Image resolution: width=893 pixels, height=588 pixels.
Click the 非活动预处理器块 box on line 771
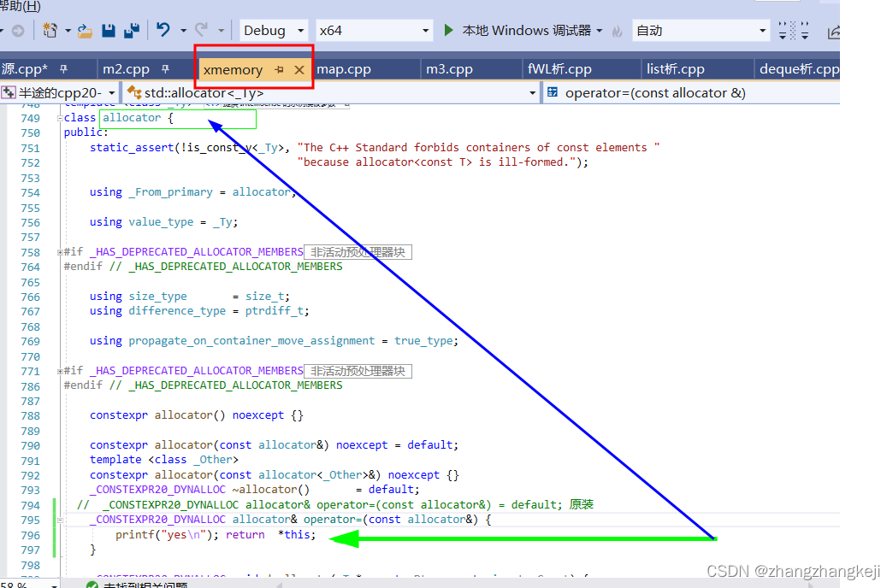tap(358, 371)
